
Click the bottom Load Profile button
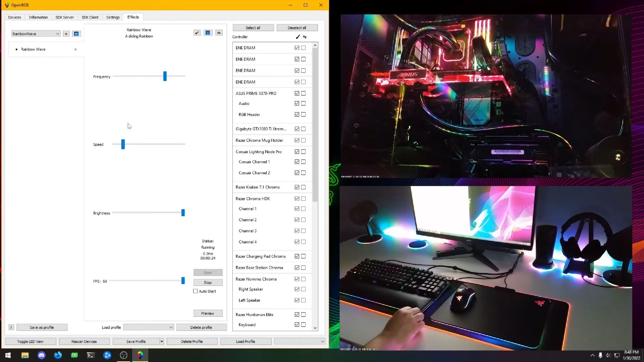click(x=246, y=342)
